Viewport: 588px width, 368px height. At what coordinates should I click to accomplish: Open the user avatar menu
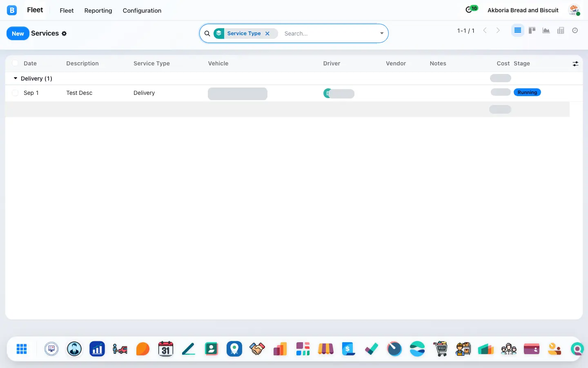[x=575, y=10]
